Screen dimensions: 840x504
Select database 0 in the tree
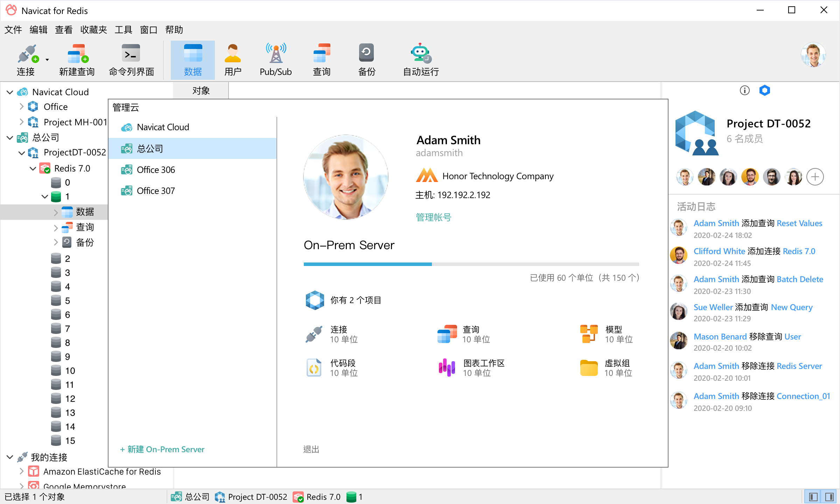[x=61, y=182]
